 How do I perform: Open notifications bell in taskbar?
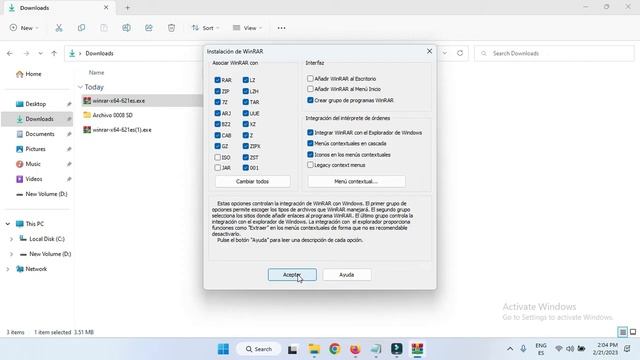[627, 349]
